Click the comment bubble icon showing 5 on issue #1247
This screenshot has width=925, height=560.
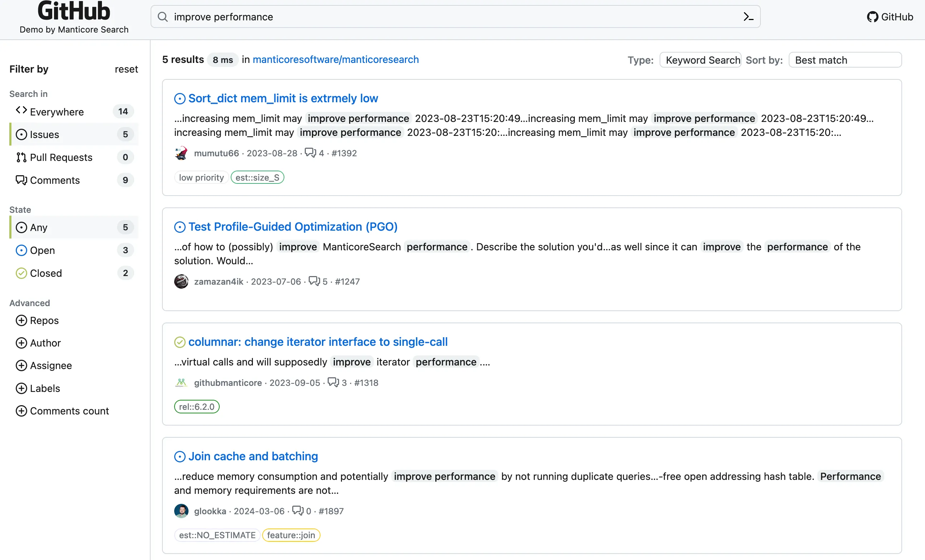pos(315,281)
